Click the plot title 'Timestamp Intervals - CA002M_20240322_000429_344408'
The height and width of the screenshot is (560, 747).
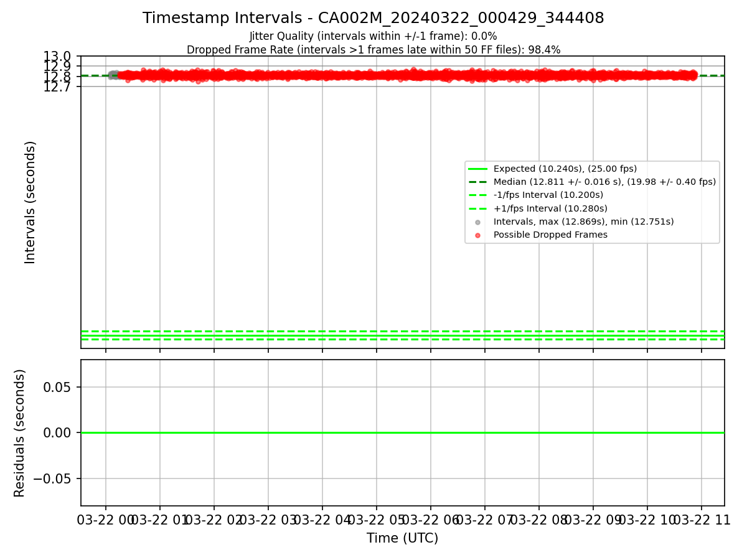(374, 18)
